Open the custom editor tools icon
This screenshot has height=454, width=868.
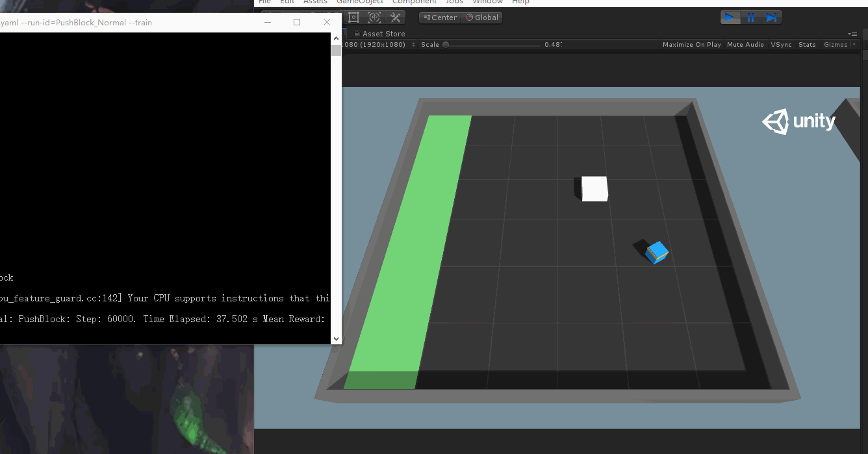click(395, 18)
